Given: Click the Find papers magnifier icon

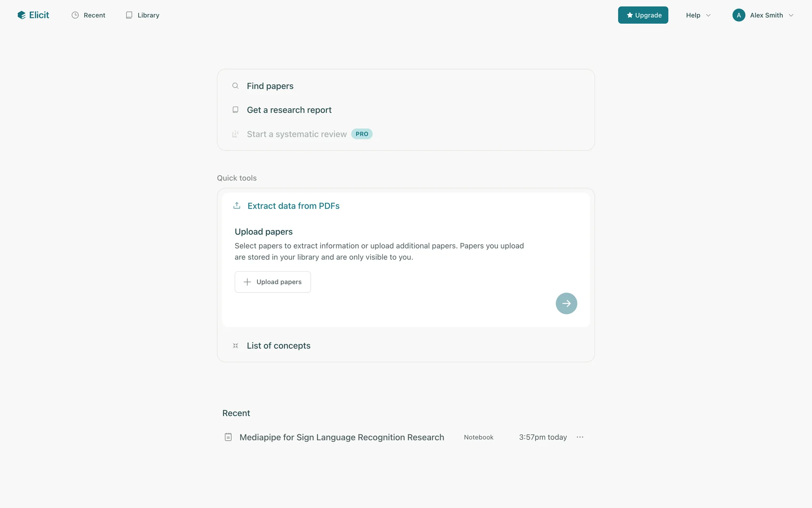Looking at the screenshot, I should click(x=236, y=86).
